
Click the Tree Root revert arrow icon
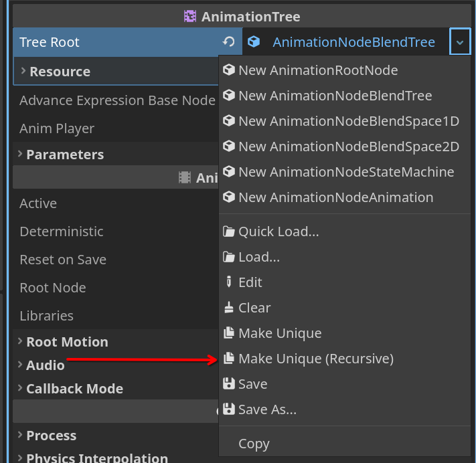coord(228,42)
